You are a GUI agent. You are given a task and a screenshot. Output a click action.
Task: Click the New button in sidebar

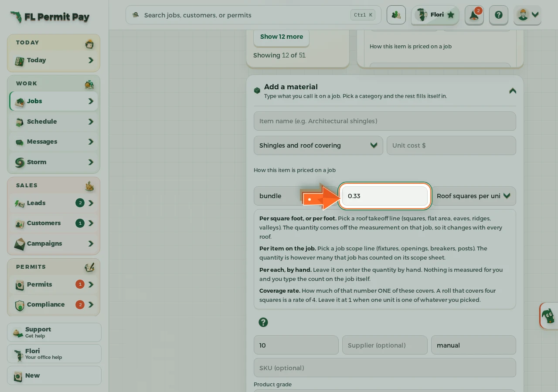click(x=54, y=375)
